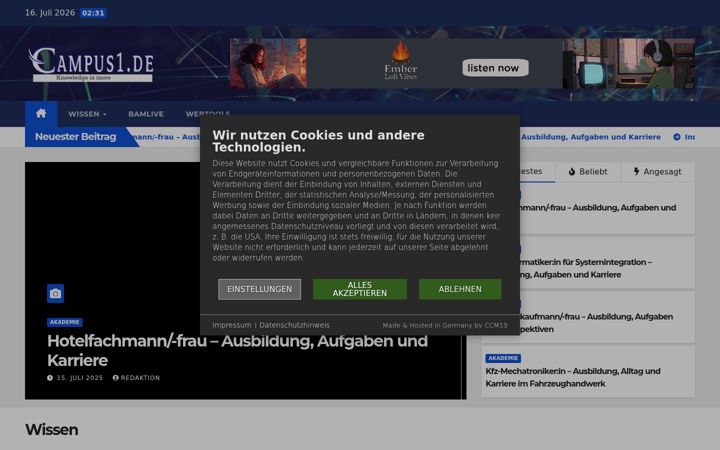720x450 pixels.
Task: Click the flame icon on Beliebt tab
Action: [x=572, y=172]
